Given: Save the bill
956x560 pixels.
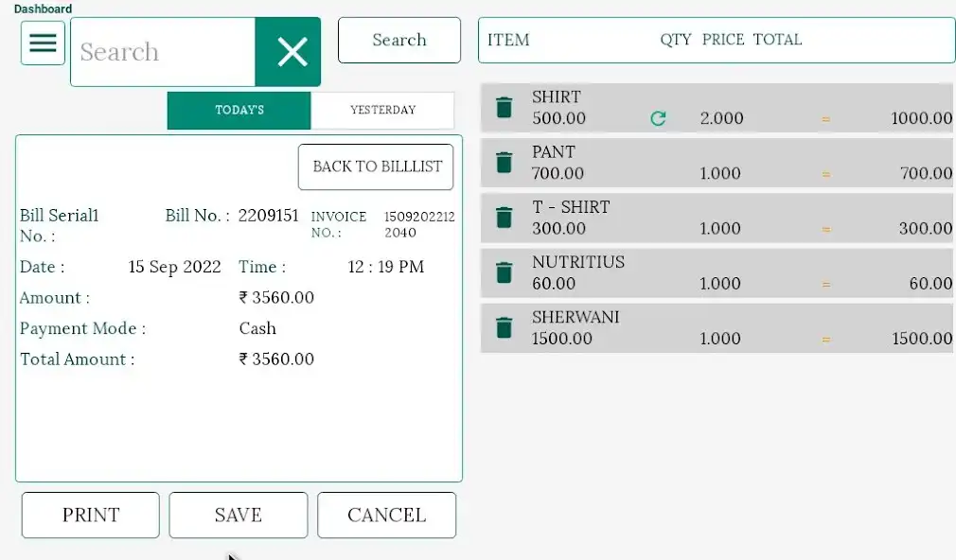Looking at the screenshot, I should tap(239, 516).
